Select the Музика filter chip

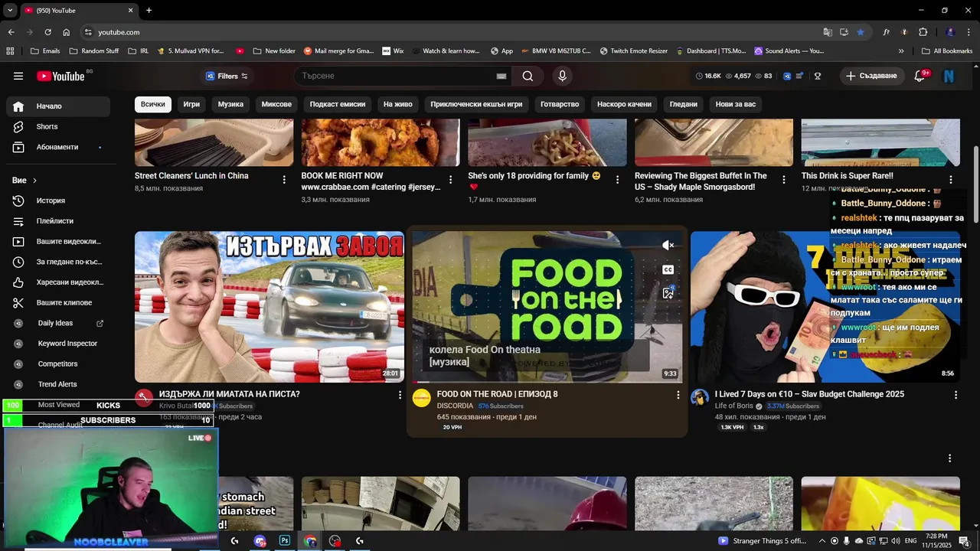230,104
